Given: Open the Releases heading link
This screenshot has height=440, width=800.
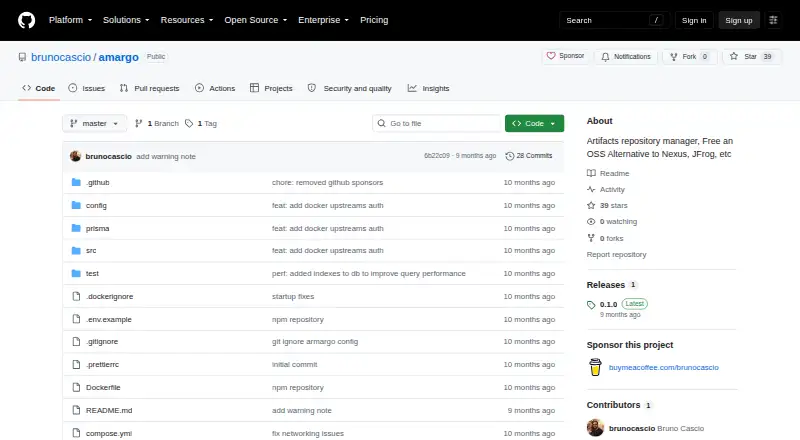Looking at the screenshot, I should coord(606,285).
